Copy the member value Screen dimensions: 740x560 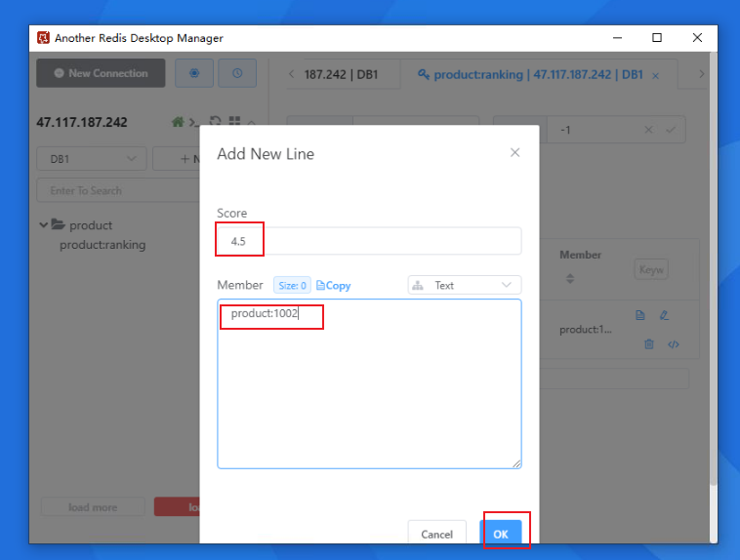333,286
